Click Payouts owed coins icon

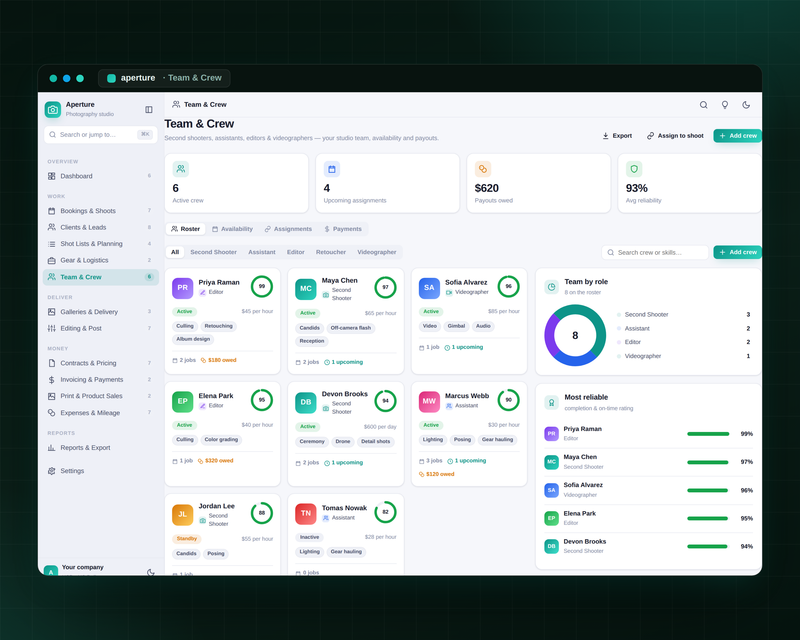pos(483,168)
